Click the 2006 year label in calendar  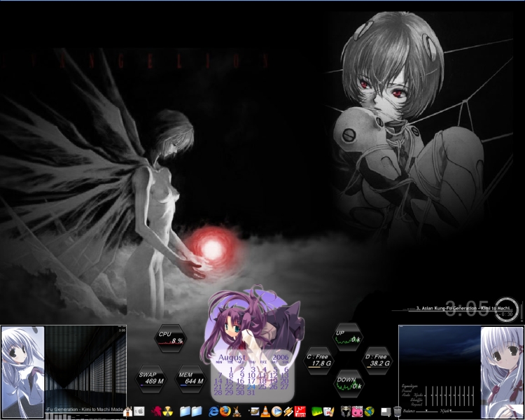pos(280,358)
